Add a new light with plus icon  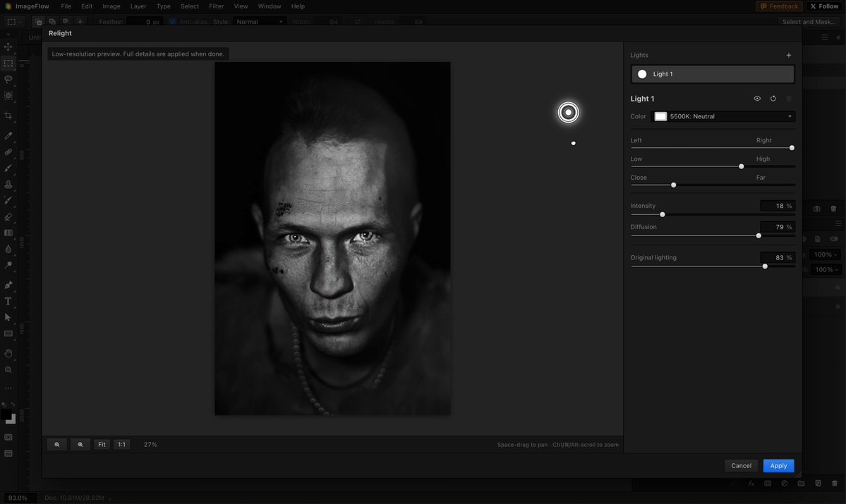click(x=788, y=55)
